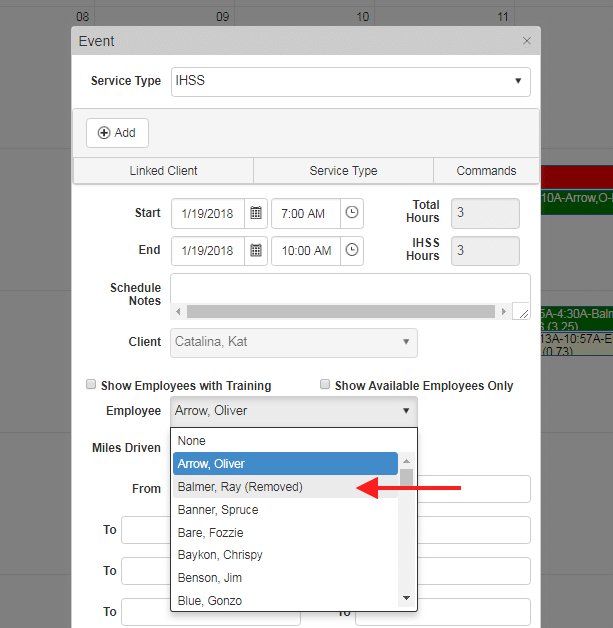The width and height of the screenshot is (613, 628).
Task: Open the Start time clock picker
Action: click(x=351, y=213)
